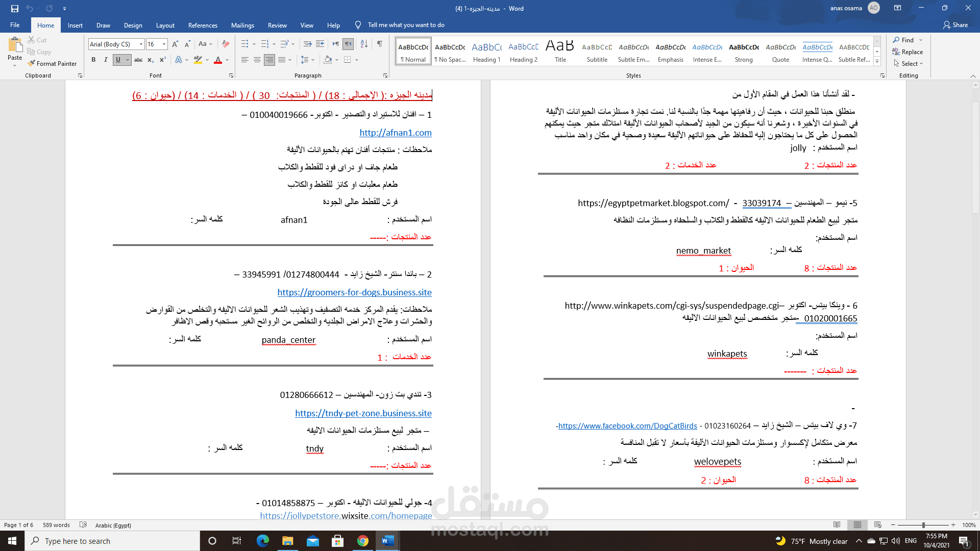Click the Save icon in title bar

[x=14, y=8]
